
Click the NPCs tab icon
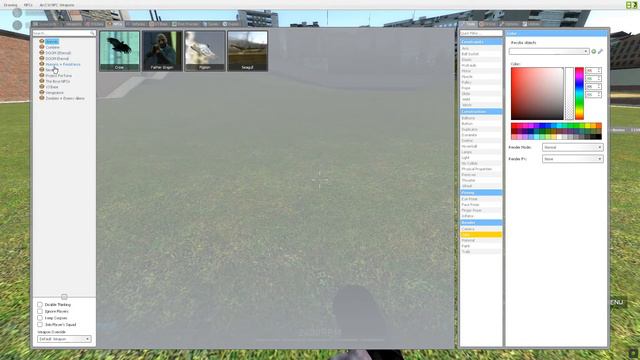tap(109, 24)
